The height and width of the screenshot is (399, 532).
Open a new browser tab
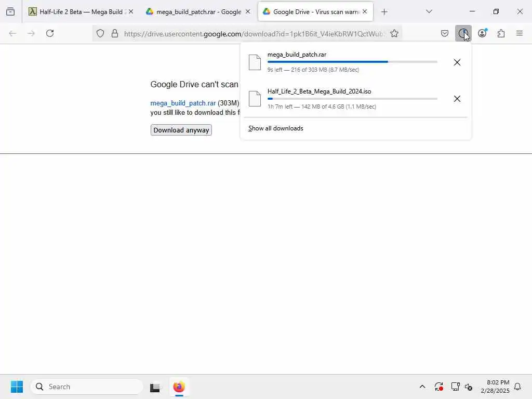pos(384,12)
